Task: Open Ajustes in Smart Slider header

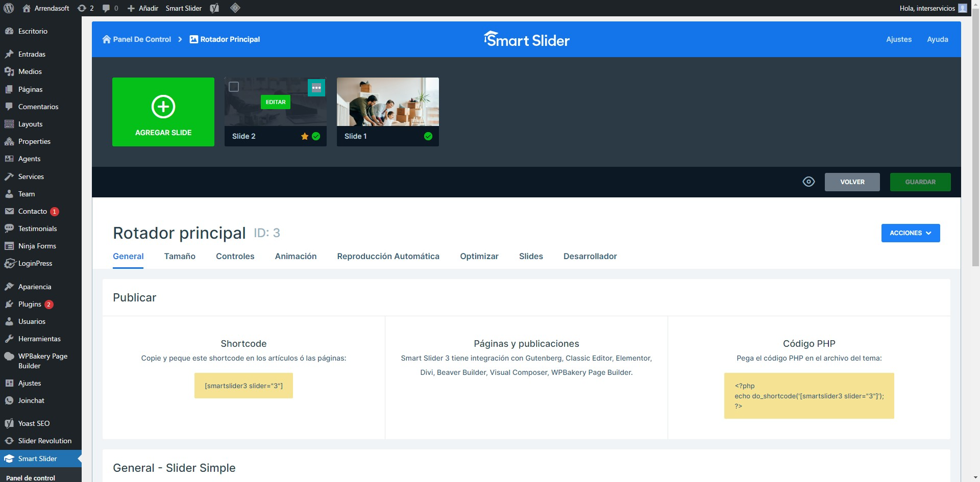Action: pos(899,39)
